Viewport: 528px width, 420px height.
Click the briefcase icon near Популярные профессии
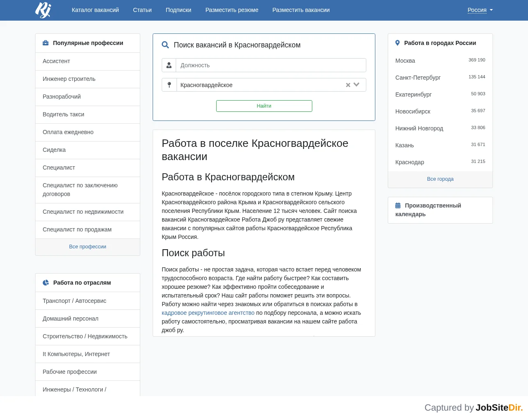46,43
